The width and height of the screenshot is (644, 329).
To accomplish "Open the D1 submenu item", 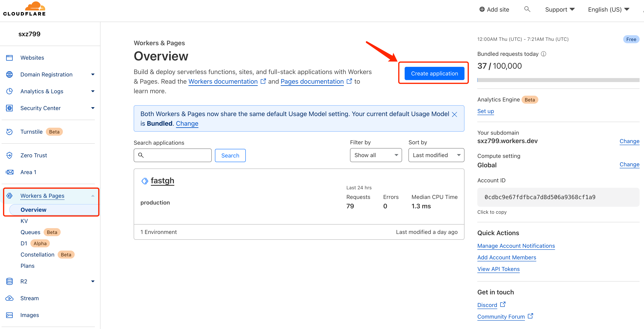I will pyautogui.click(x=24, y=244).
